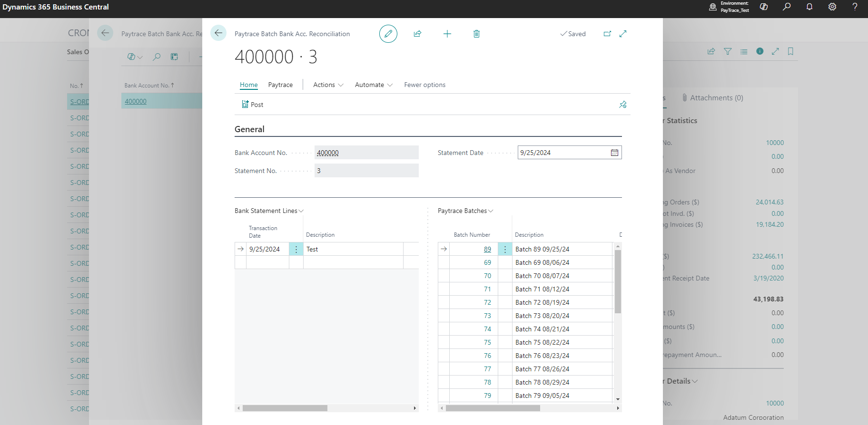Click the information FactBox icon in background
Screen dimensions: 868x425
pyautogui.click(x=760, y=51)
